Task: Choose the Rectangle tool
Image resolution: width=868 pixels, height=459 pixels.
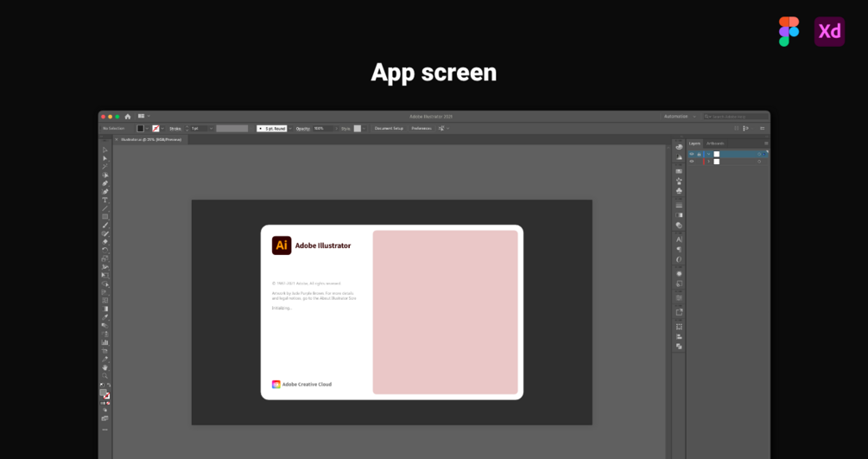Action: tap(105, 217)
